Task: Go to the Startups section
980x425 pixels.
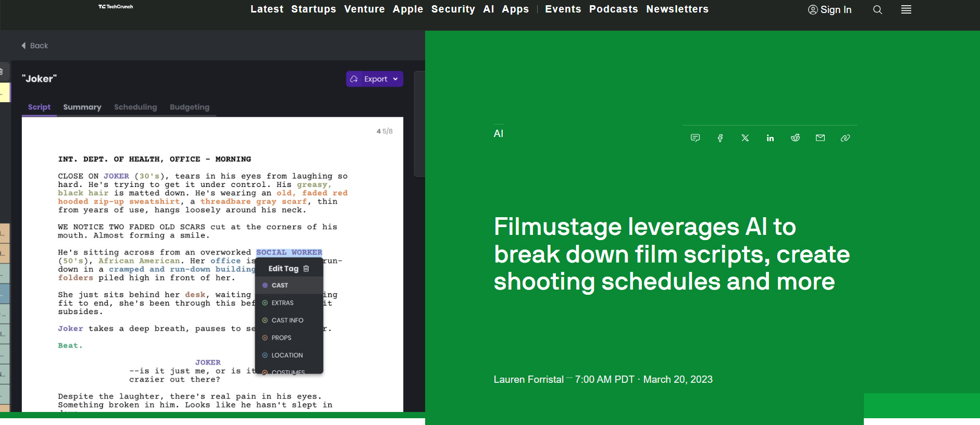Action: (314, 9)
